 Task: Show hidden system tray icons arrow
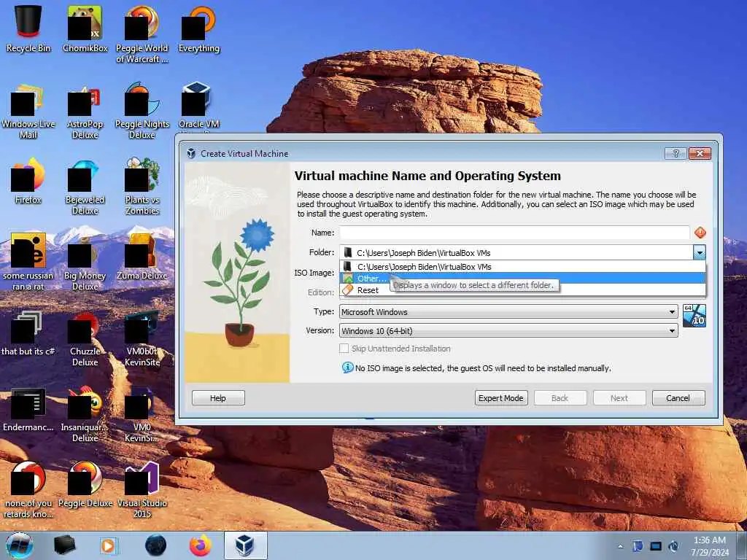coord(620,546)
